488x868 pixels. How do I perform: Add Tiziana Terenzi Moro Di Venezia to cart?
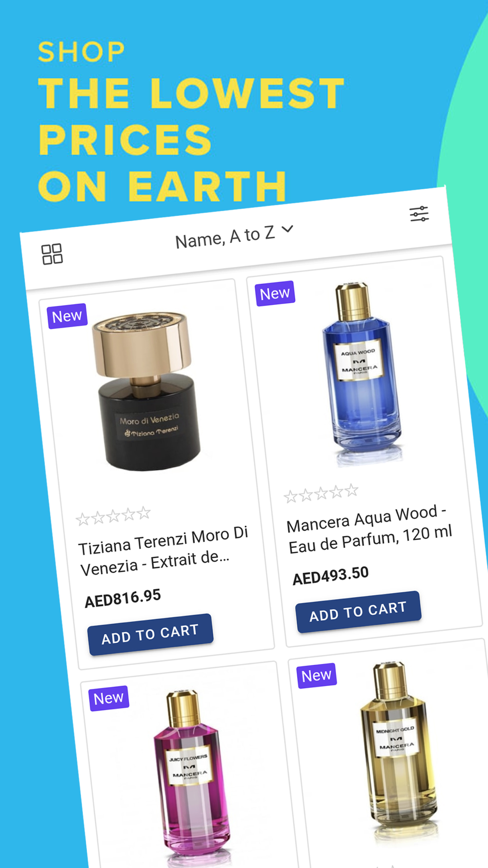click(150, 634)
